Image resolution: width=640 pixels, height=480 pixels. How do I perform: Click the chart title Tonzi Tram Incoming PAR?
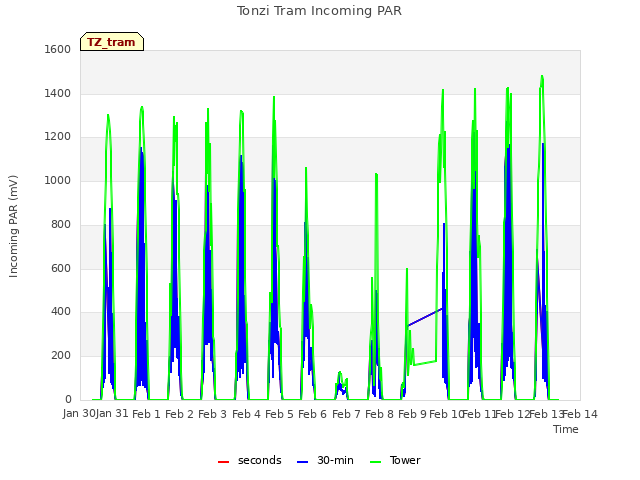(319, 11)
